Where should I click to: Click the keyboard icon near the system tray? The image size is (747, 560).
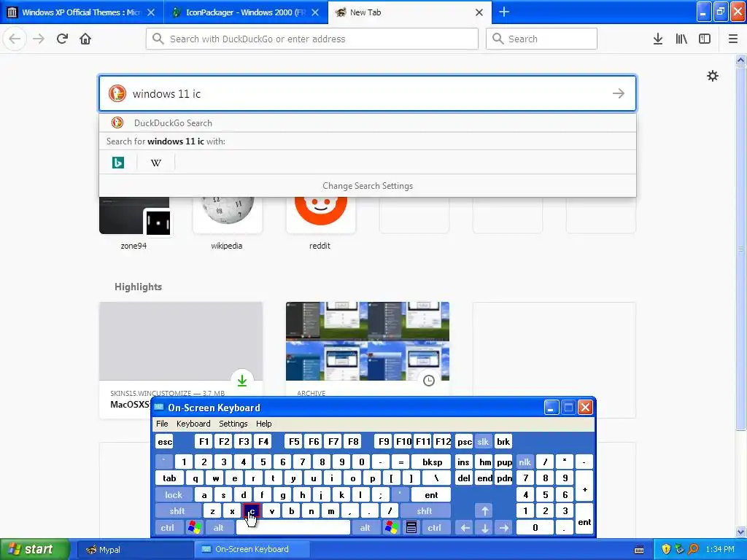(639, 550)
